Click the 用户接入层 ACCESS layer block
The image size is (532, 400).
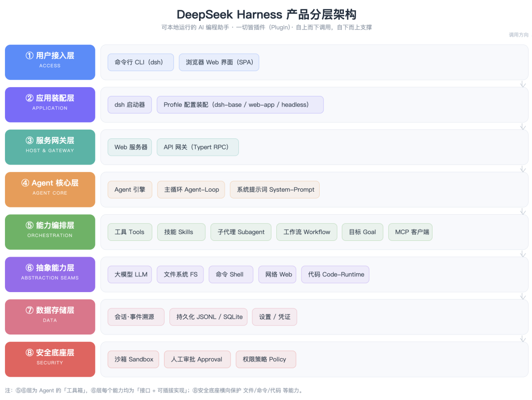coord(50,62)
